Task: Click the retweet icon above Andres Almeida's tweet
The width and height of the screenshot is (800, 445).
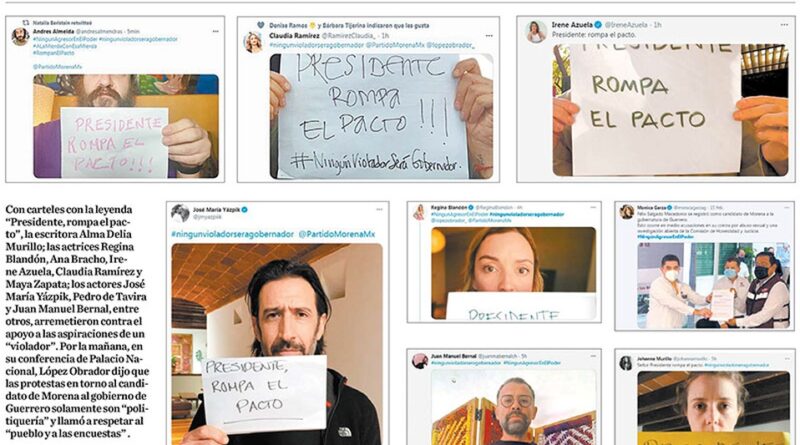Action: click(26, 22)
